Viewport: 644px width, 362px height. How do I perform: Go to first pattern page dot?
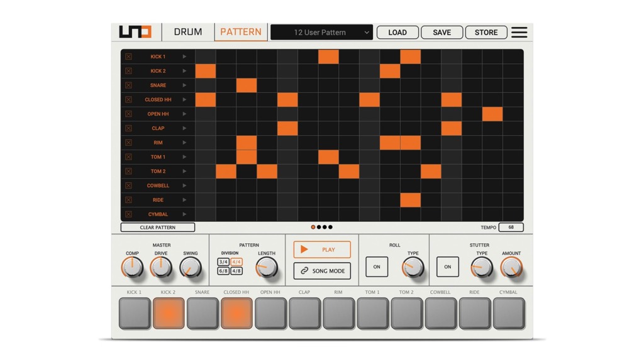313,227
